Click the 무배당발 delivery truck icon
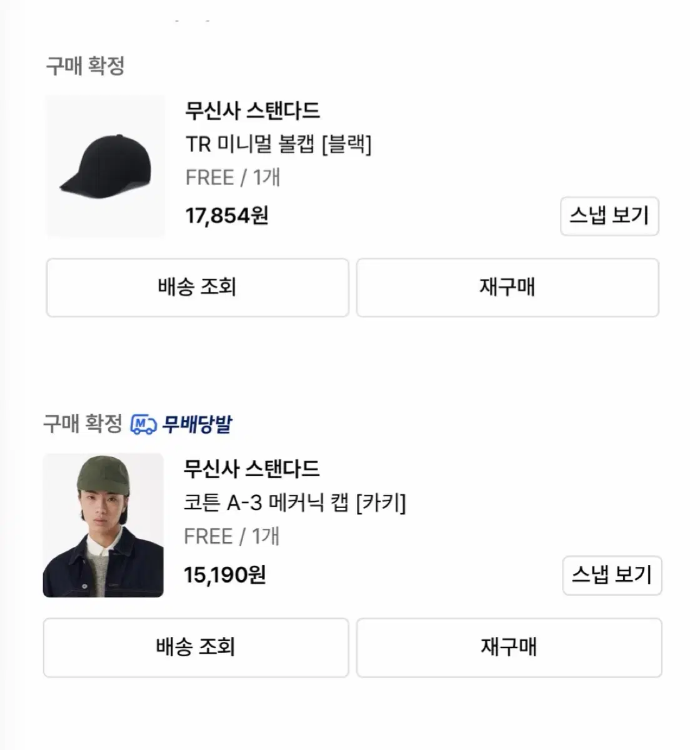 (143, 425)
